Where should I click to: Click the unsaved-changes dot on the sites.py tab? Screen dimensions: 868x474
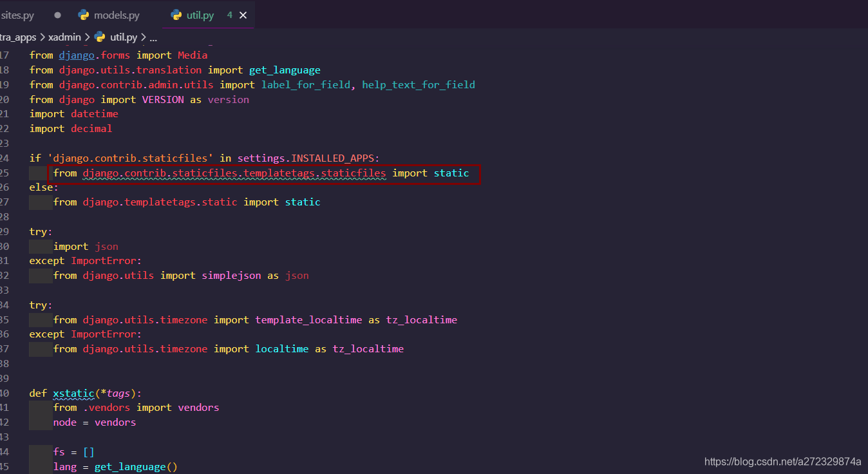point(57,14)
